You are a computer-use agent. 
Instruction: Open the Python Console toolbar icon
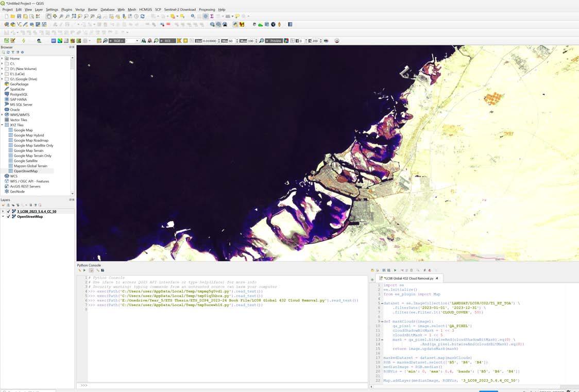point(235,24)
